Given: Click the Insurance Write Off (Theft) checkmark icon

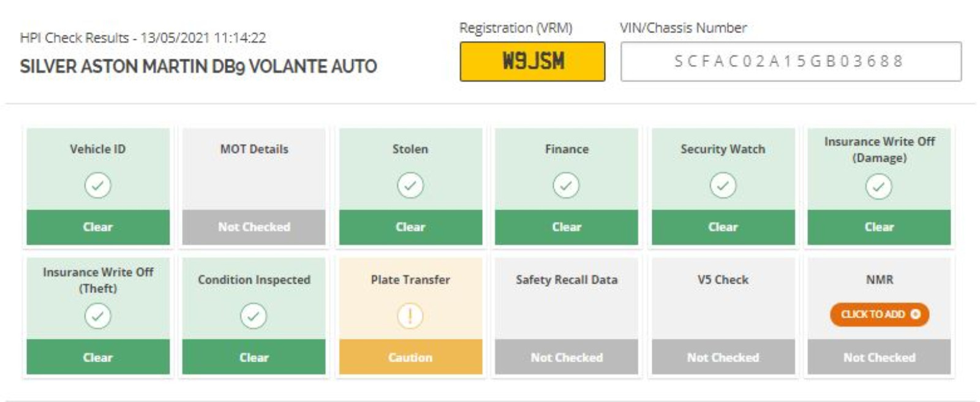Looking at the screenshot, I should point(98,316).
